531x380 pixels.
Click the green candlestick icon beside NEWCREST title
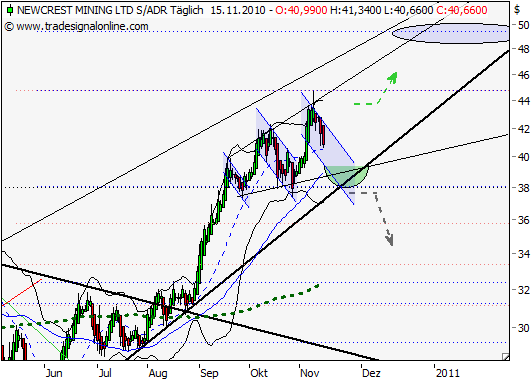(10, 10)
